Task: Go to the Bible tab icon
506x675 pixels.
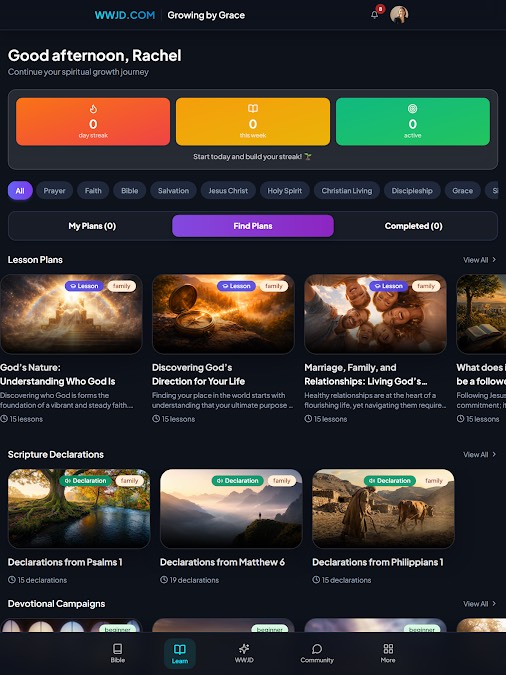Action: (118, 649)
